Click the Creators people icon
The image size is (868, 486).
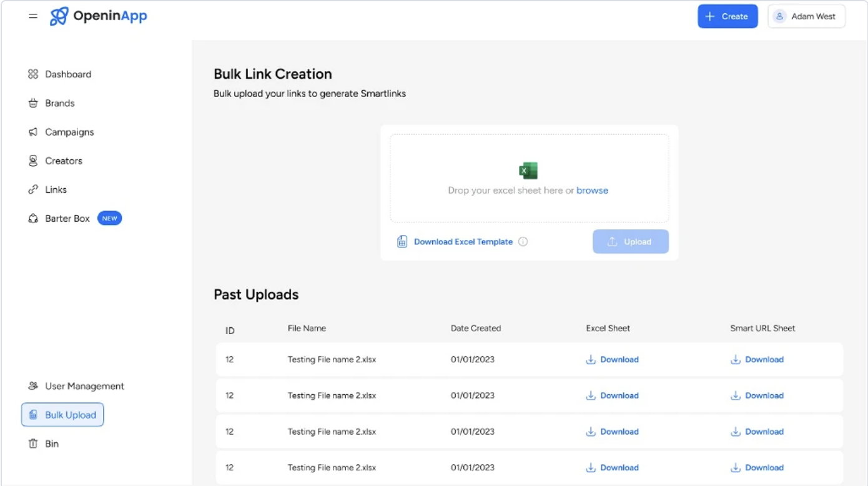(34, 161)
